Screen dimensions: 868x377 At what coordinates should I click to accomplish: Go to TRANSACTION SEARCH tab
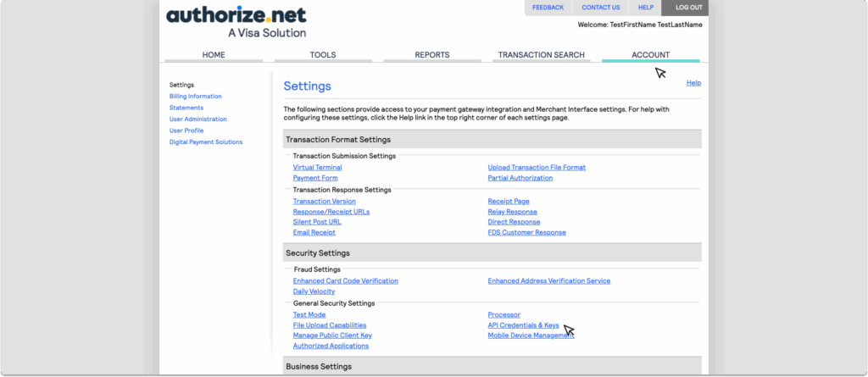(541, 55)
